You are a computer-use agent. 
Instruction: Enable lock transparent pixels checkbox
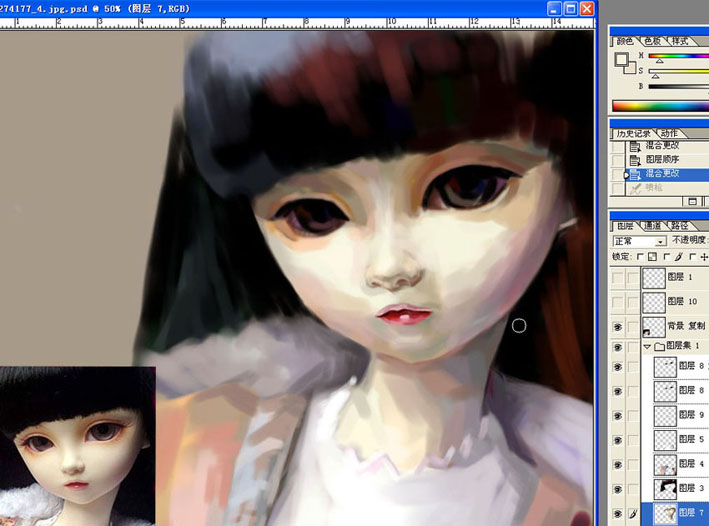point(641,257)
